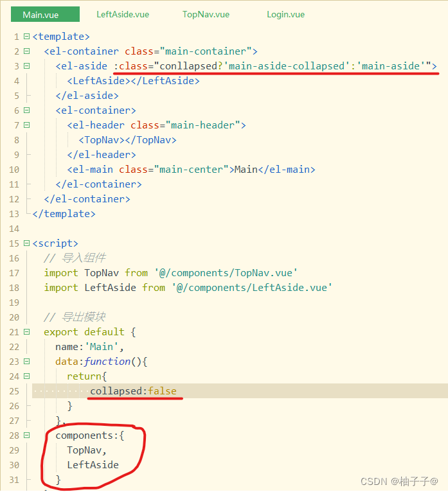Switch to the Main.vue tab
The width and height of the screenshot is (448, 492).
tap(45, 14)
